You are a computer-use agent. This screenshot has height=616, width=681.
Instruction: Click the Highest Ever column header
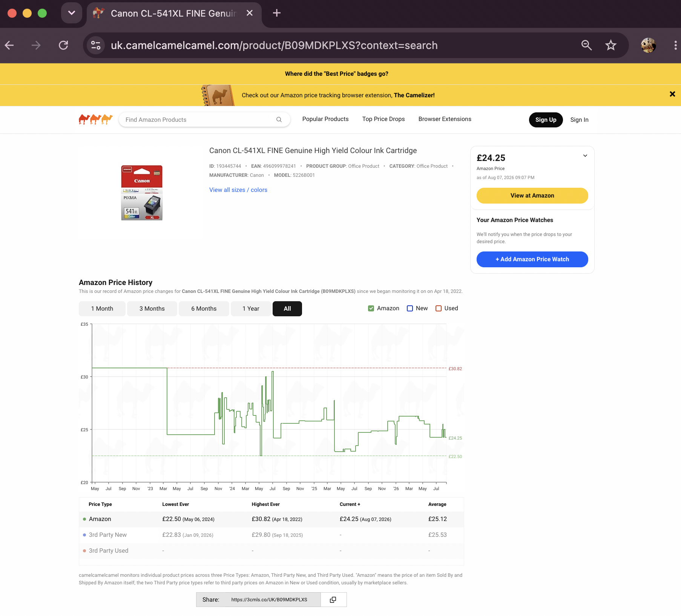click(x=266, y=504)
